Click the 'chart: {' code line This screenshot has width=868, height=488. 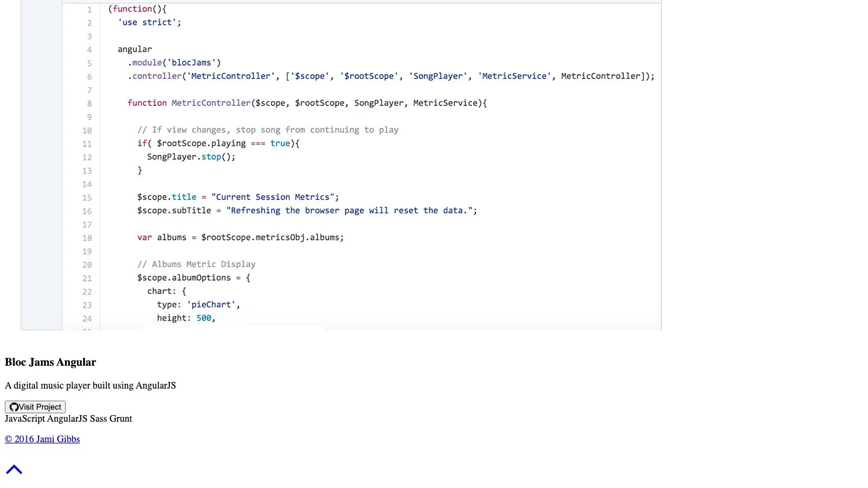[x=167, y=291]
